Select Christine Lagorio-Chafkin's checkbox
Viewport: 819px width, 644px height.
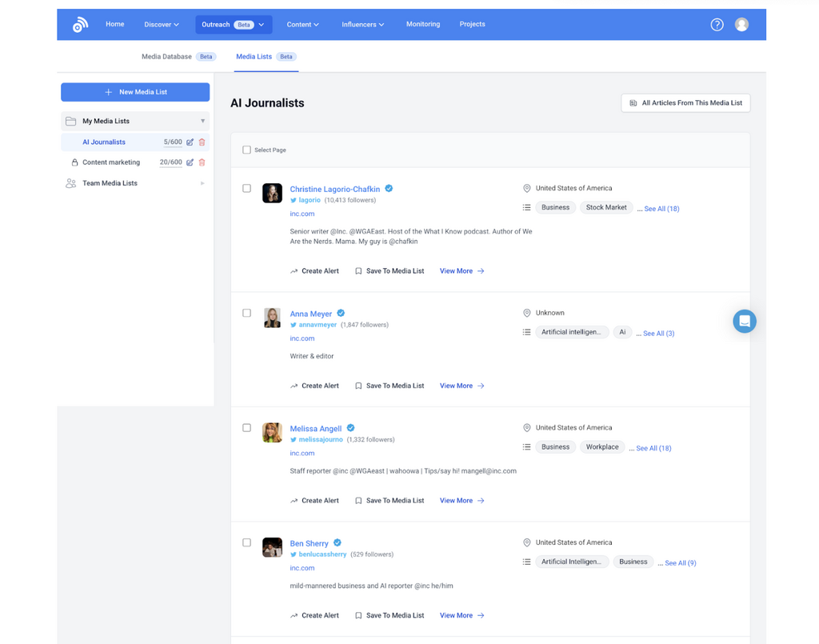(x=246, y=189)
